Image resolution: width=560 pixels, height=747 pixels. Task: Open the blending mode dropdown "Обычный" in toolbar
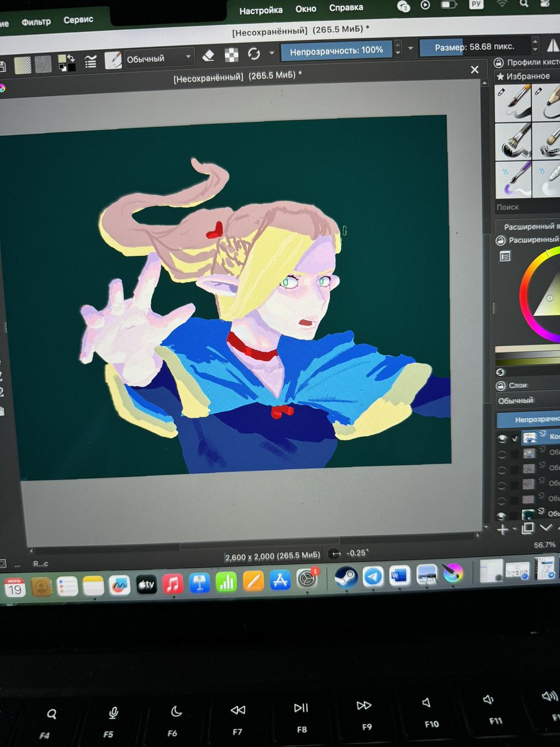[159, 59]
